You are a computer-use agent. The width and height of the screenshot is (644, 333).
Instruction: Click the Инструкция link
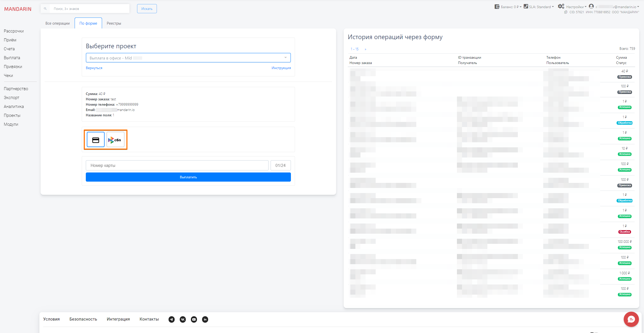point(281,68)
